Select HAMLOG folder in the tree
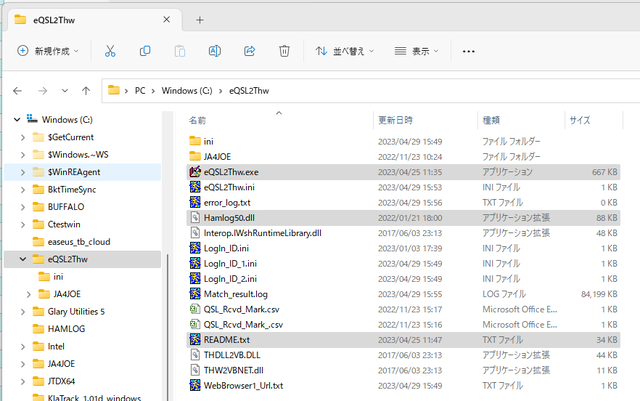 (x=66, y=329)
